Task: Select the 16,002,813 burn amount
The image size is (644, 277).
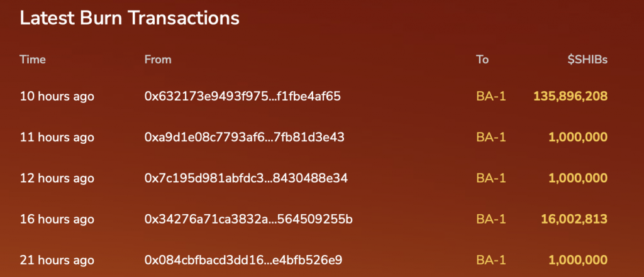Action: [574, 220]
